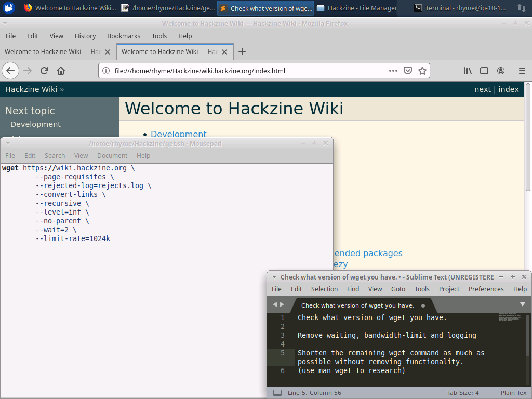Screen dimensions: 532x399
Task: Open Firefox library icon
Action: point(468,71)
